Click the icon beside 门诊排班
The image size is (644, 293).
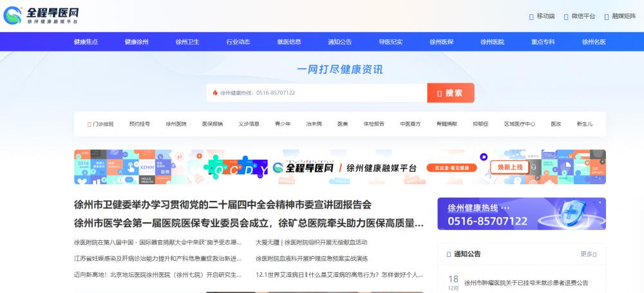click(x=90, y=124)
